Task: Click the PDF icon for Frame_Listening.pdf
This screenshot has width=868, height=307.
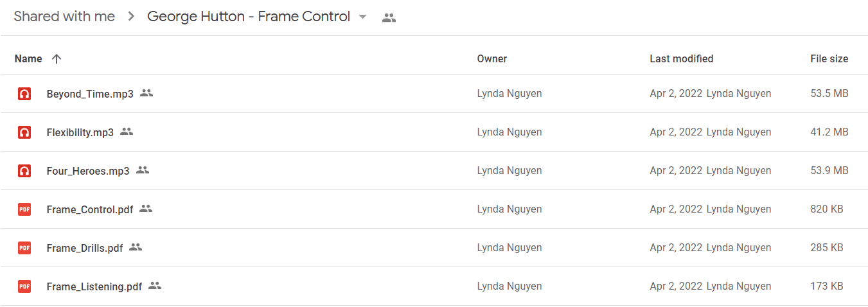Action: point(24,286)
